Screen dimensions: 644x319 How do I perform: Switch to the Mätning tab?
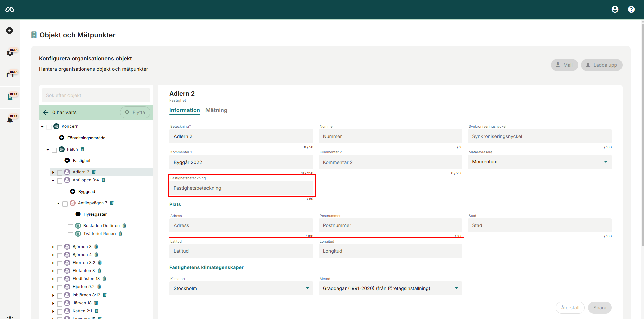[x=216, y=110]
